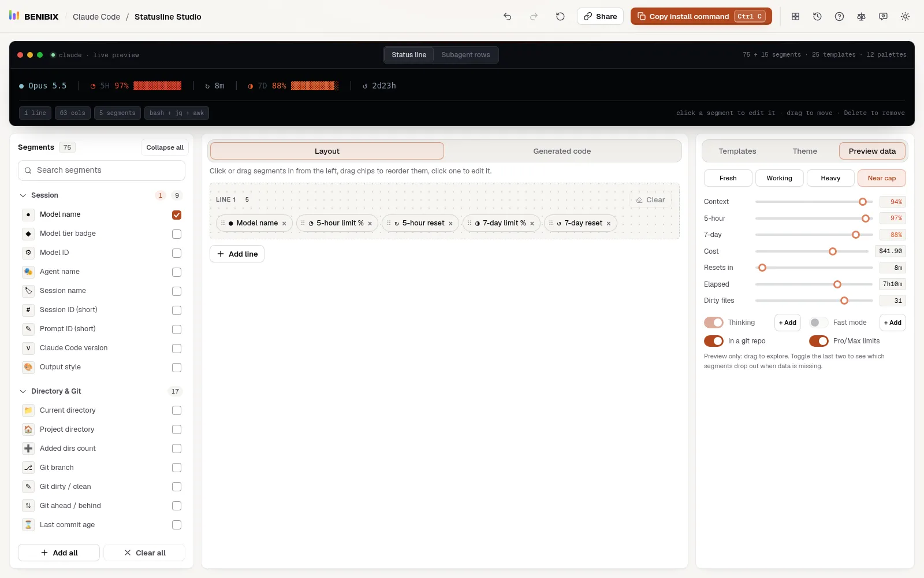Click Clear all at panel bottom
Image resolution: width=924 pixels, height=578 pixels.
[144, 553]
